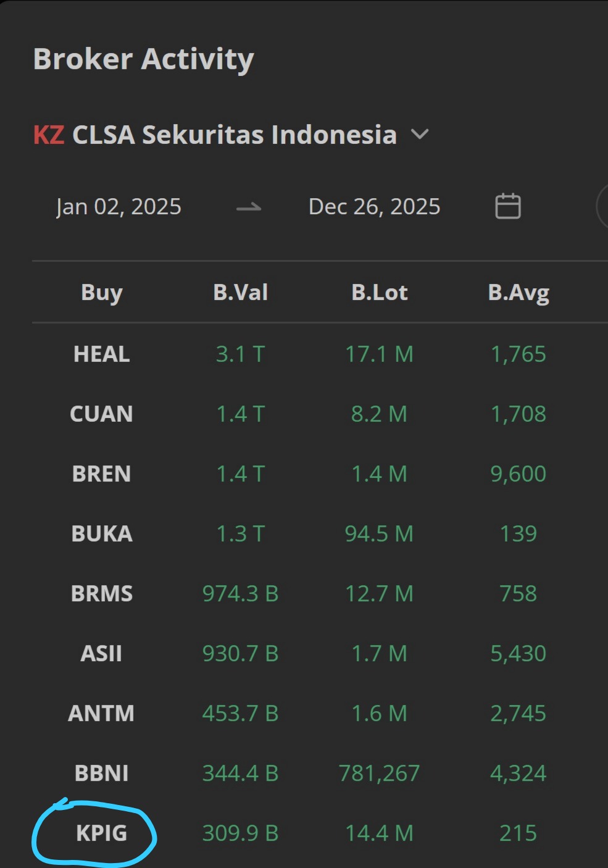This screenshot has width=608, height=868.
Task: Sort by the B.Lot column header
Action: (x=379, y=293)
